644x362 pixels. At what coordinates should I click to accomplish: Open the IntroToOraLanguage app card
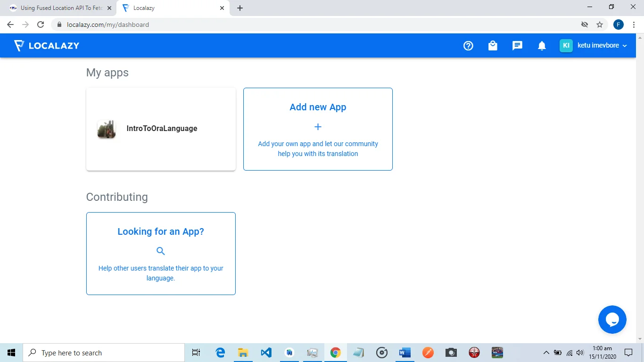[x=161, y=129]
